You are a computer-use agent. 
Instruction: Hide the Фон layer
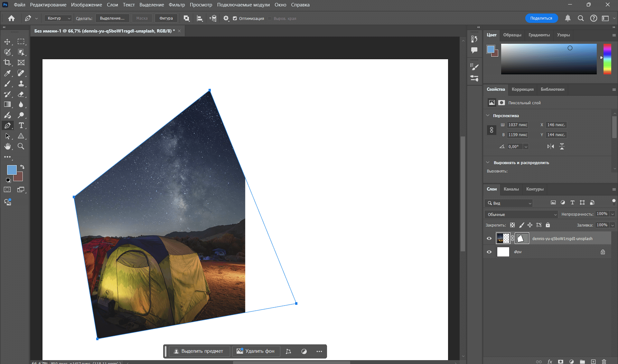pos(489,252)
